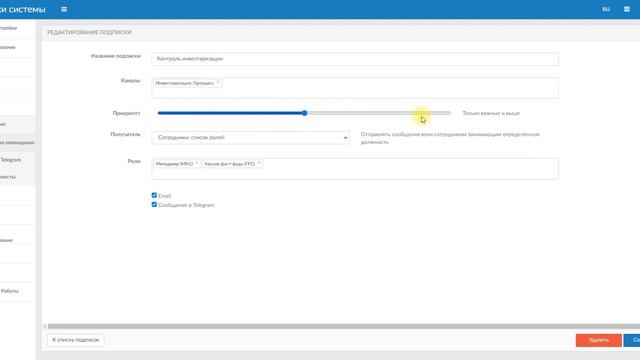The image size is (640, 360).
Task: Select the priority slider handle
Action: click(304, 113)
